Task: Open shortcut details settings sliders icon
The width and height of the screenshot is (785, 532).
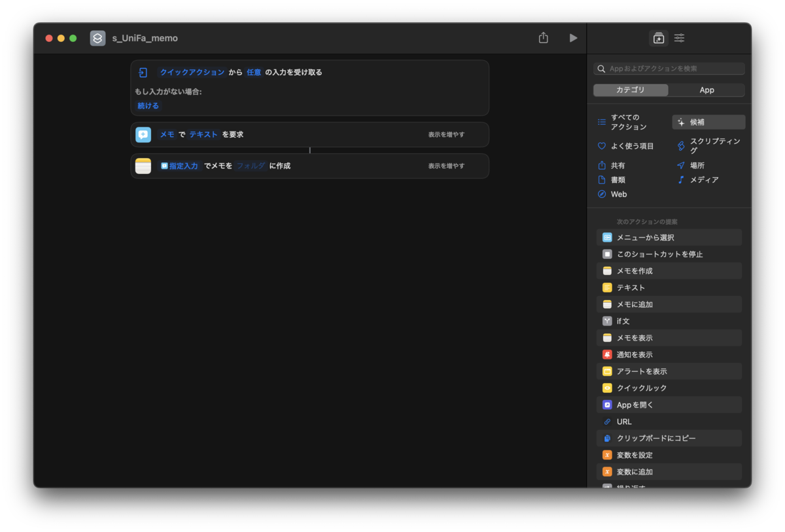Action: pos(680,38)
